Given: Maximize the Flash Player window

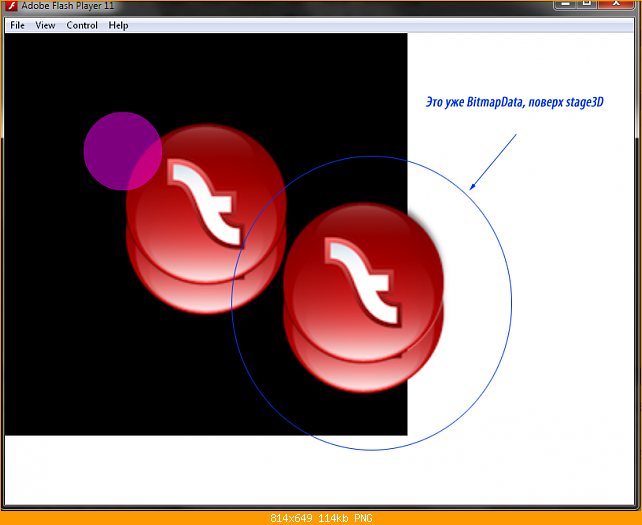Looking at the screenshot, I should 587,3.
